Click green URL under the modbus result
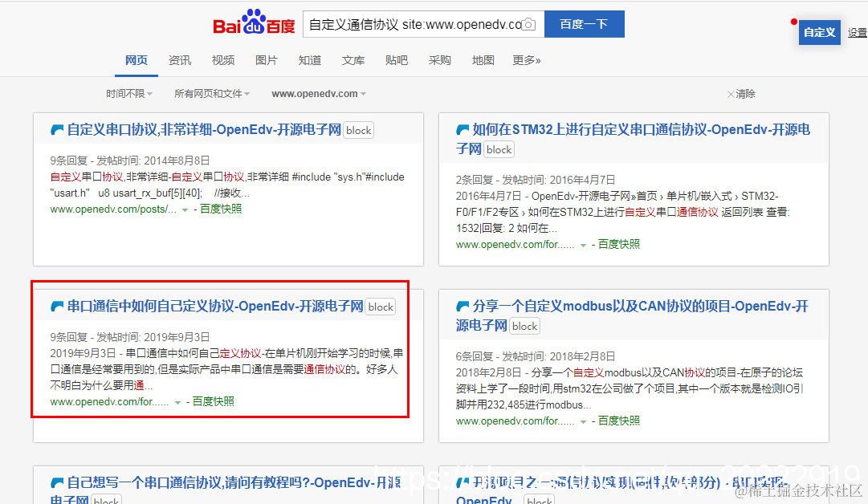868x504 pixels. point(516,421)
